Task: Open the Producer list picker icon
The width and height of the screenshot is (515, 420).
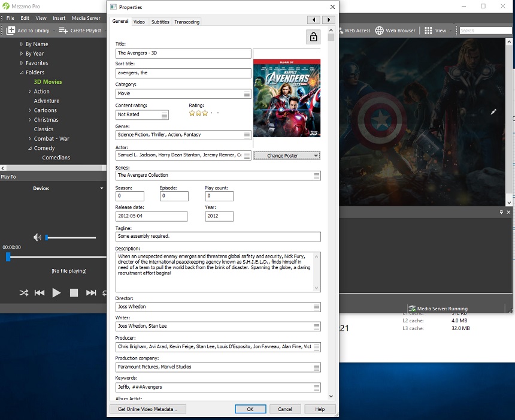Action: (x=317, y=348)
